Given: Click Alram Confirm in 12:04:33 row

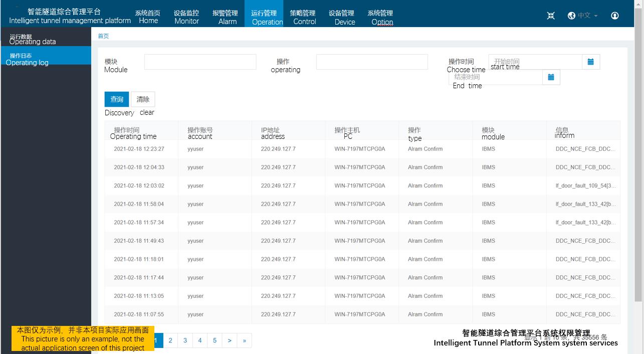Looking at the screenshot, I should (425, 167).
